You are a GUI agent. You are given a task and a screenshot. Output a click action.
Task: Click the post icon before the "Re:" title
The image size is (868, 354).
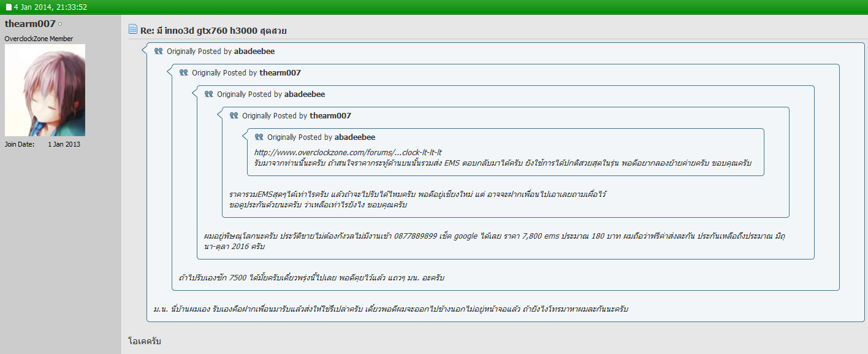tap(133, 29)
